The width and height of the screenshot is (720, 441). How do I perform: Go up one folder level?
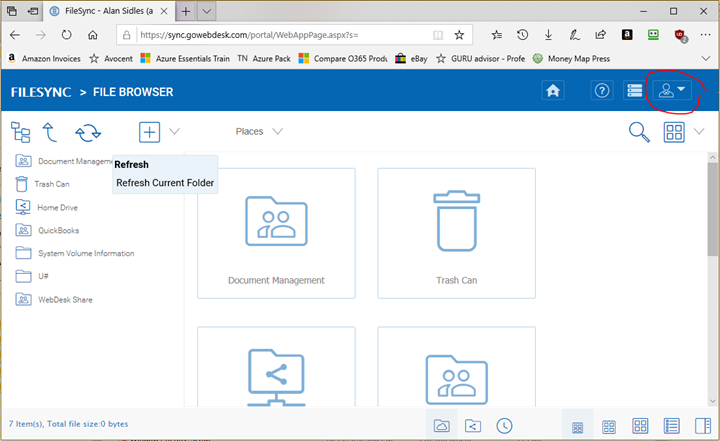[49, 131]
